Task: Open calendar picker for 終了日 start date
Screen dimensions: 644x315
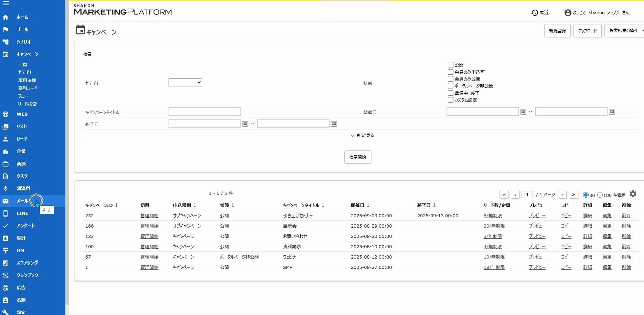Action: (245, 124)
